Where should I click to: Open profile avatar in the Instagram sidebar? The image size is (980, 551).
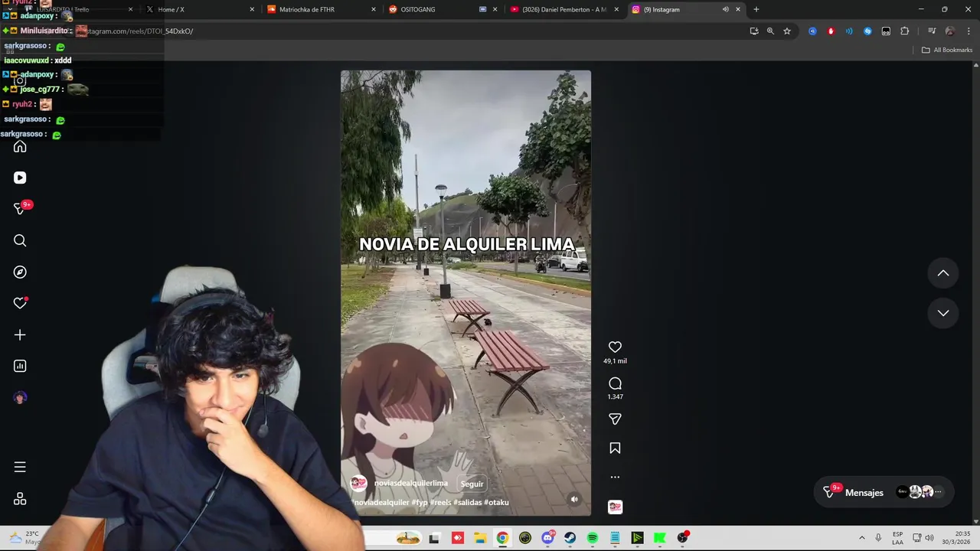(20, 397)
